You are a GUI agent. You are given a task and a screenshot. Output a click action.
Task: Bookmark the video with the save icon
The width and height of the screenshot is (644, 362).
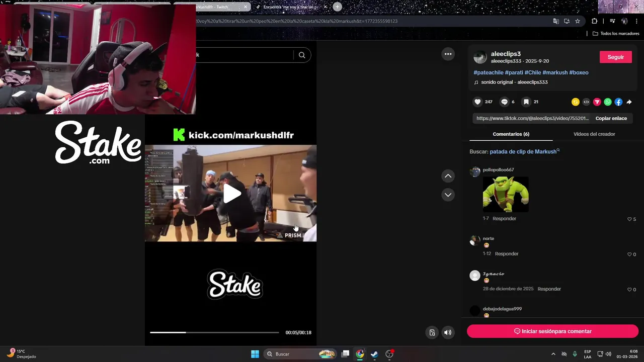pyautogui.click(x=526, y=102)
